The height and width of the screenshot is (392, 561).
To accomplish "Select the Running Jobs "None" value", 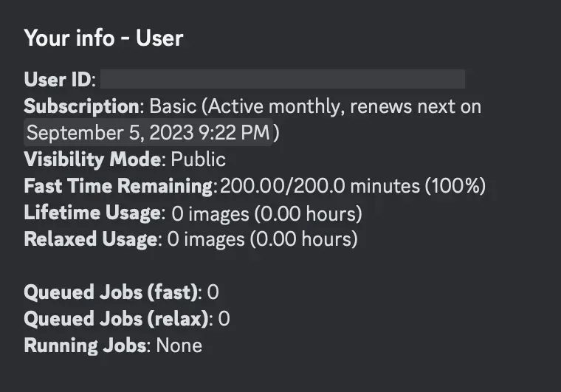I will 179,345.
